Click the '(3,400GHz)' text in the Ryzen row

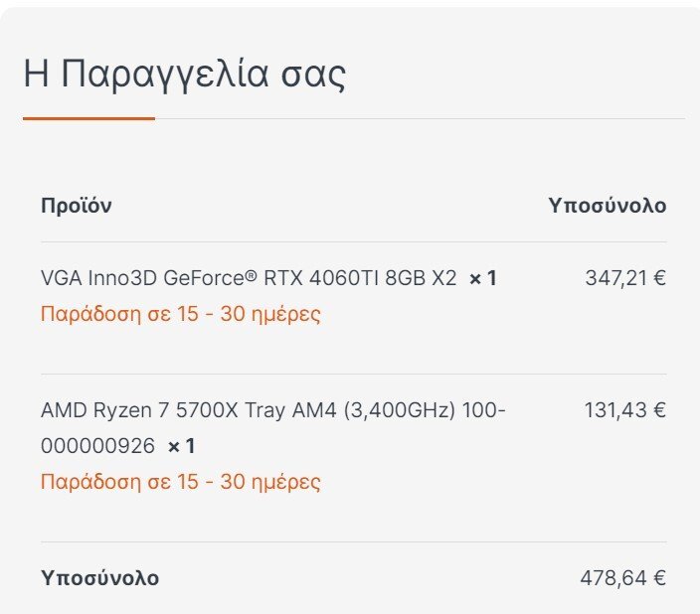[399, 410]
